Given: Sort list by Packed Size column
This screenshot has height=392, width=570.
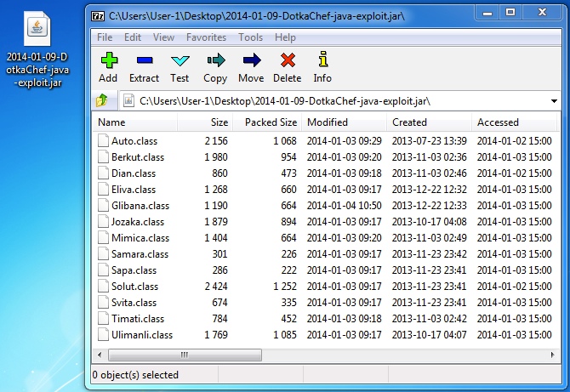Looking at the screenshot, I should click(271, 122).
